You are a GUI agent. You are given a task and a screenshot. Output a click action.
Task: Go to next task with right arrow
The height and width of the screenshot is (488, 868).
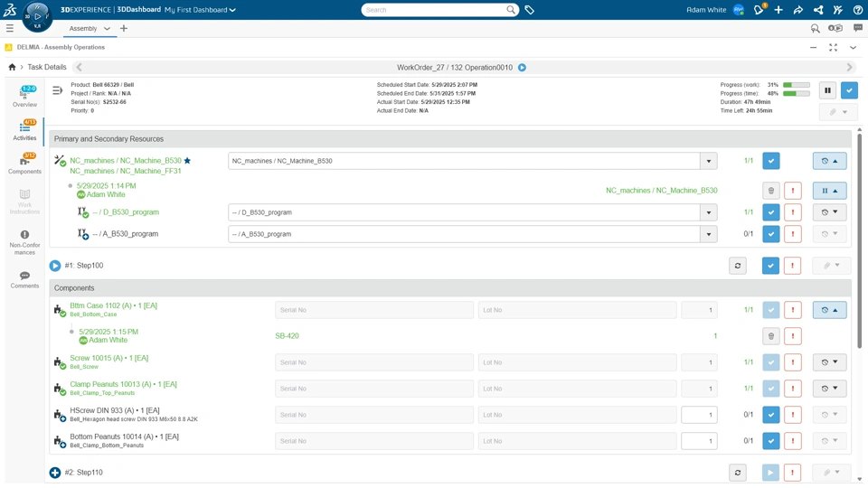[849, 67]
